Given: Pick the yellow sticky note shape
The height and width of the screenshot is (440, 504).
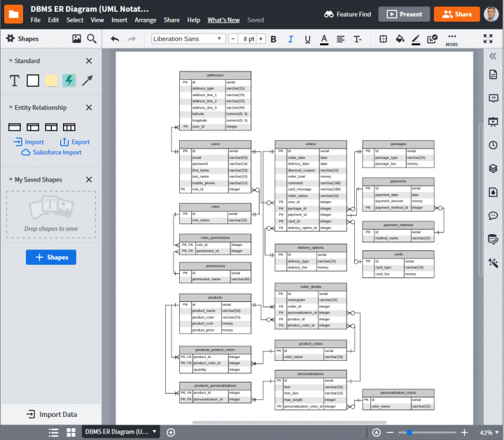Looking at the screenshot, I should point(51,81).
